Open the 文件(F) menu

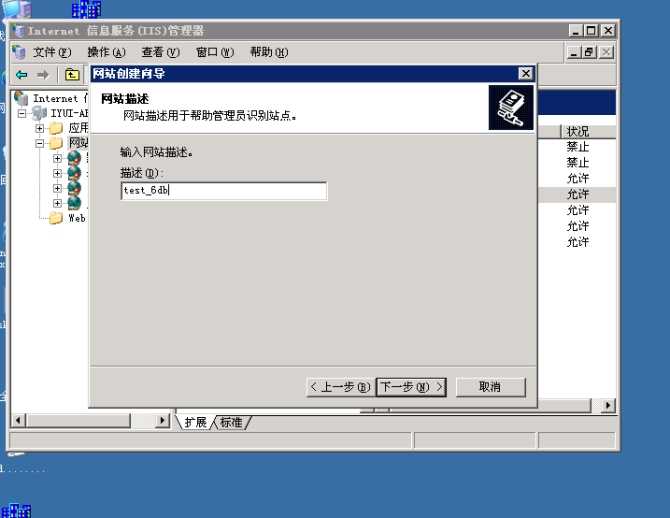pos(52,52)
